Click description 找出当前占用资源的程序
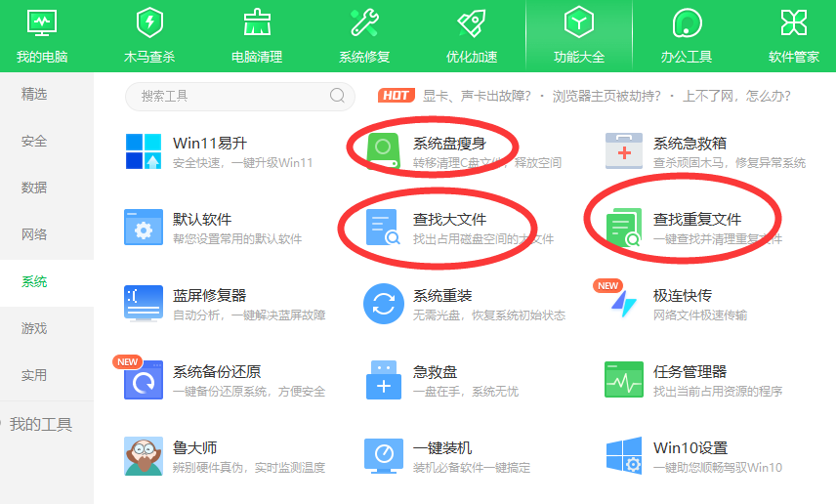Viewport: 836px width, 504px height. coord(718,392)
